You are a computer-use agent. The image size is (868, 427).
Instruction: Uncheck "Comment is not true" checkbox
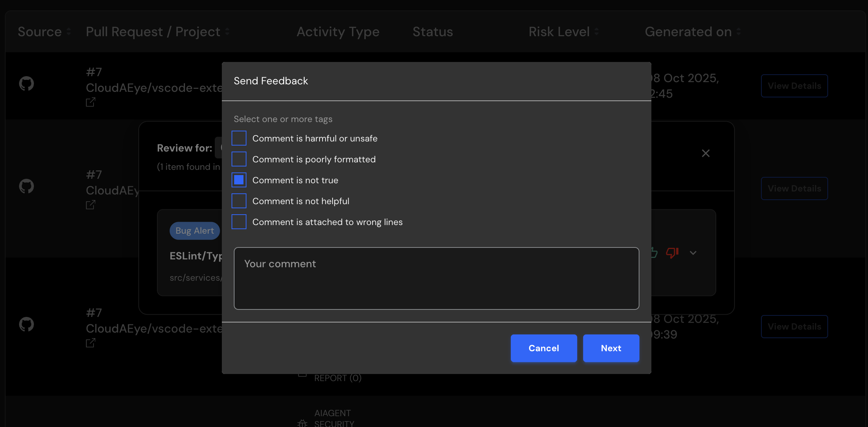tap(239, 180)
